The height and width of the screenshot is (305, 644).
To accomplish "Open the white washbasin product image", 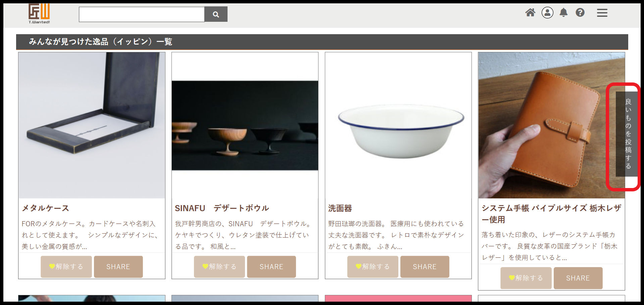I will [x=398, y=125].
